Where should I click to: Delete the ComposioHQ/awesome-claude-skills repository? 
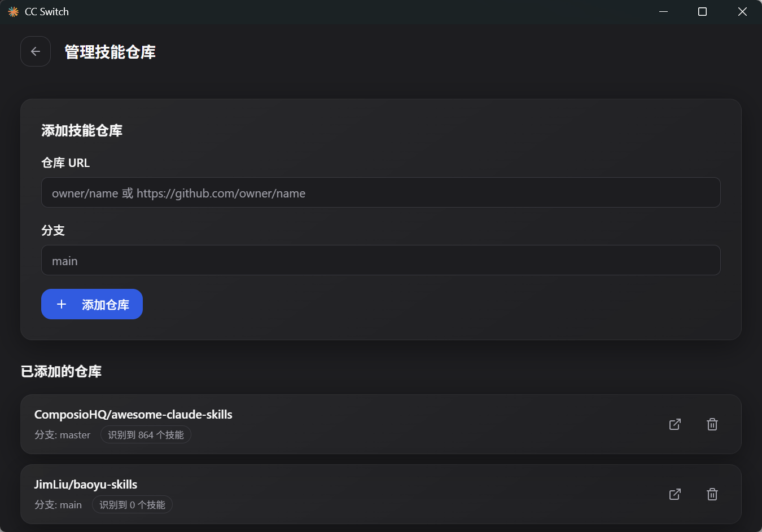coord(712,424)
